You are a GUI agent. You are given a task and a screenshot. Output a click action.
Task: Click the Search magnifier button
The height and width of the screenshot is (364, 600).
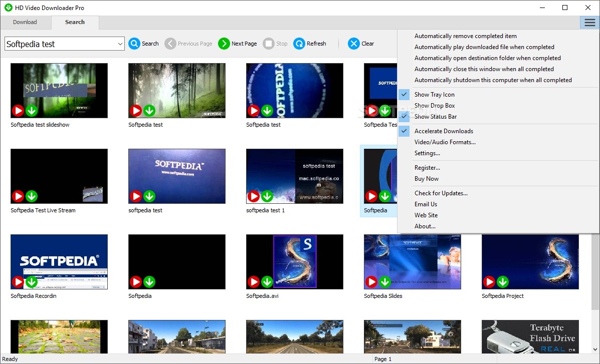(x=143, y=44)
